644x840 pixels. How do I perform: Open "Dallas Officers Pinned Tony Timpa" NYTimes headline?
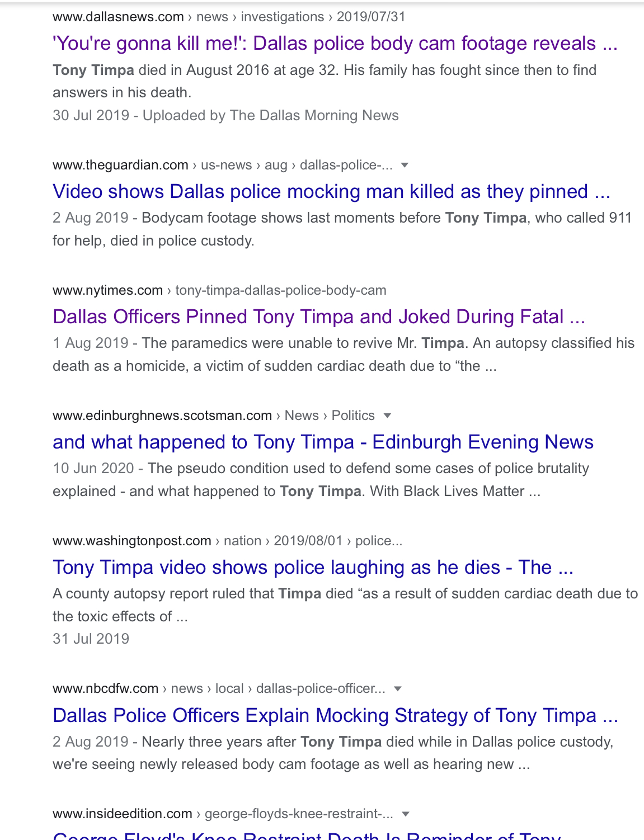[x=319, y=317]
